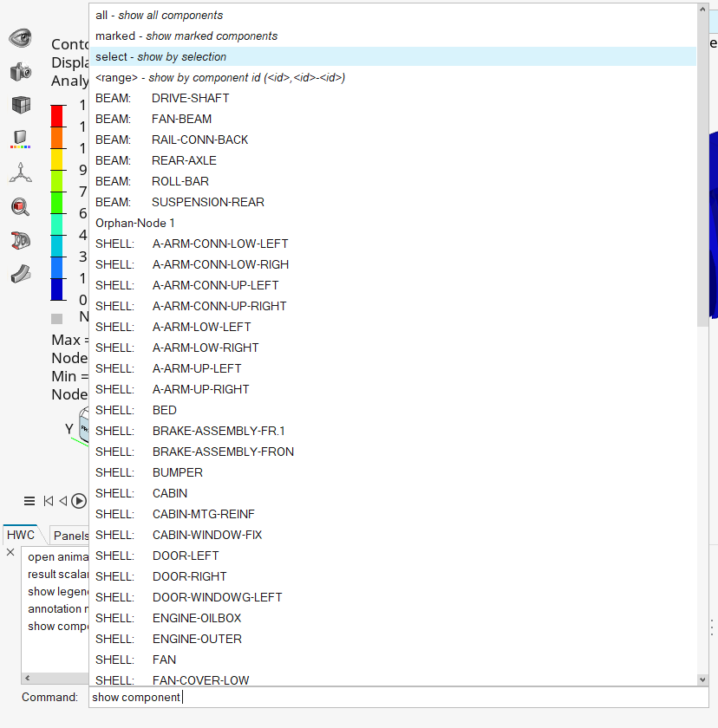
Task: Click the curved bracket icon in sidebar
Action: pyautogui.click(x=20, y=274)
